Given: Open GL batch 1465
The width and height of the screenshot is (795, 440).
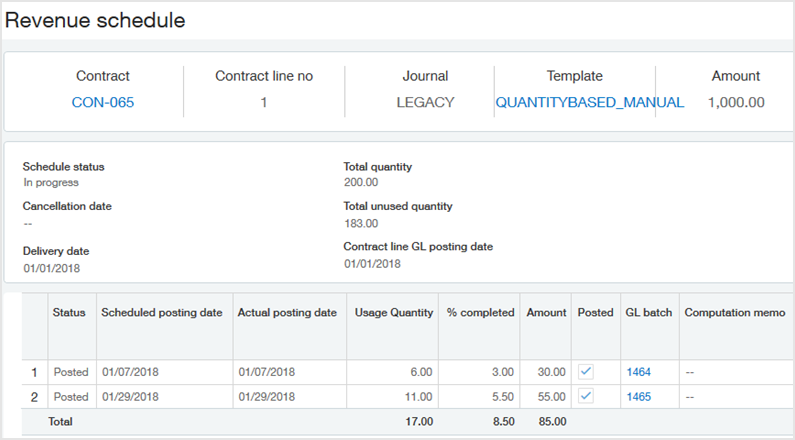Looking at the screenshot, I should click(x=637, y=397).
